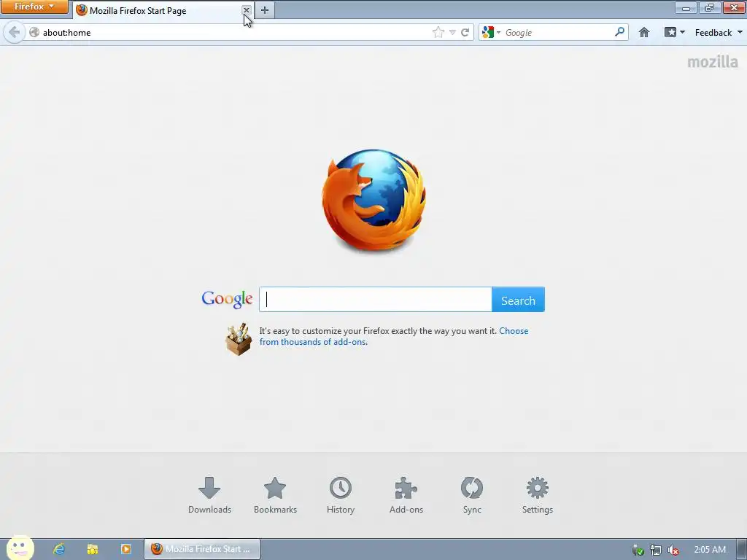Click the Google logo beside search field
This screenshot has height=560, width=747.
228,300
